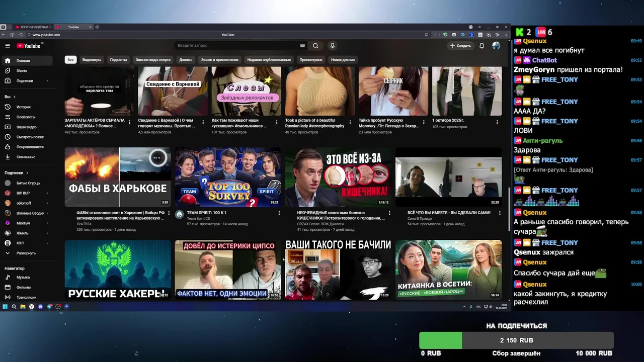Open Ваши видео in sidebar
The width and height of the screenshot is (644, 362).
click(27, 127)
